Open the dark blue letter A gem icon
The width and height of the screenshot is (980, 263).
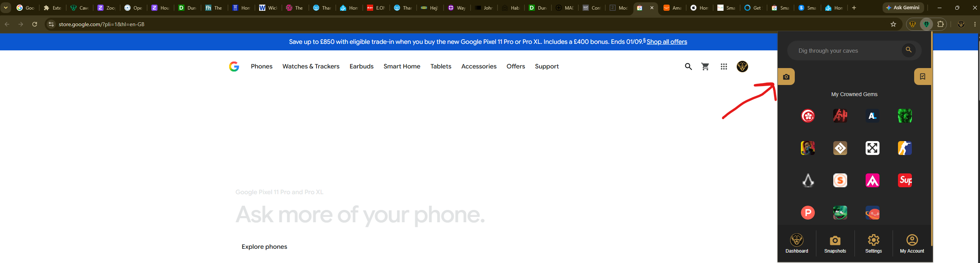click(x=873, y=116)
